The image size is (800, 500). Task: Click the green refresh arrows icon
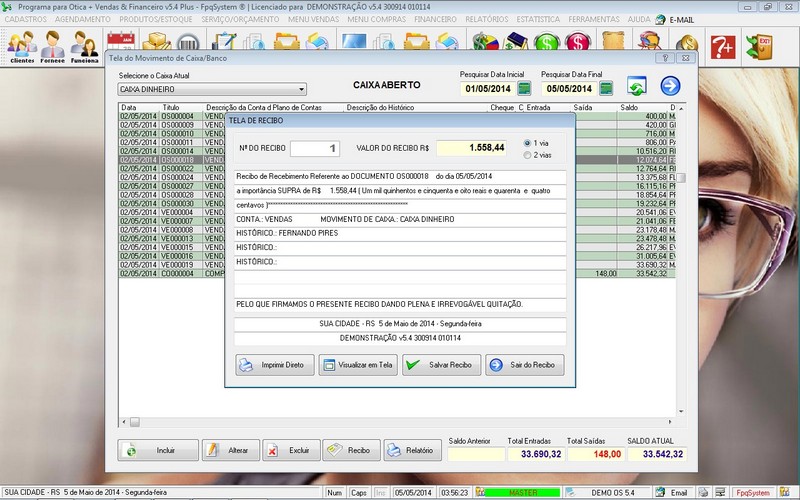[x=637, y=86]
